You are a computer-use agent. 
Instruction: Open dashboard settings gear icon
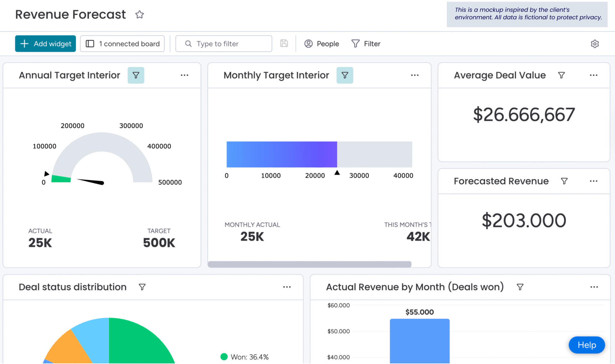[594, 44]
